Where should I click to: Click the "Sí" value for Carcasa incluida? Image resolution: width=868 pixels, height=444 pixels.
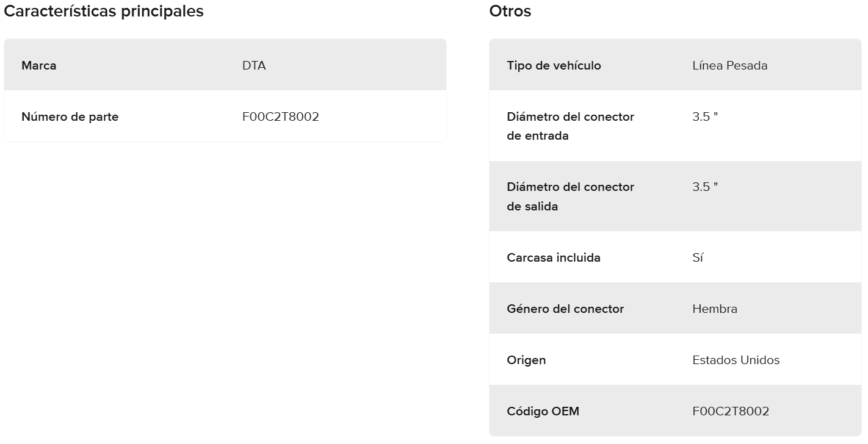[698, 257]
